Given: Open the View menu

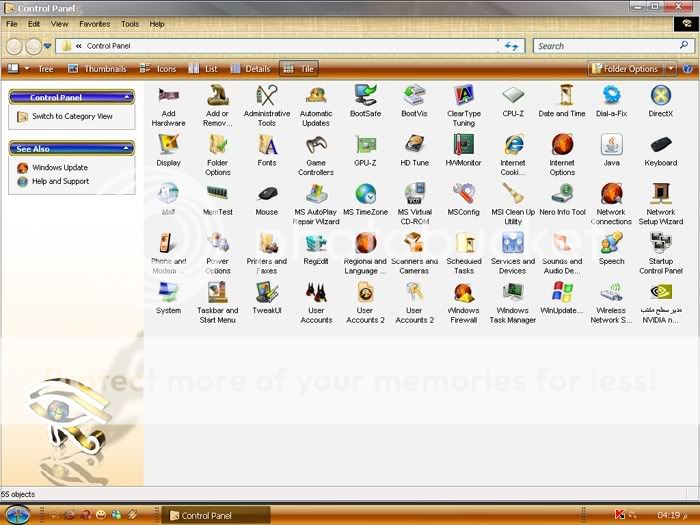Looking at the screenshot, I should (x=59, y=24).
